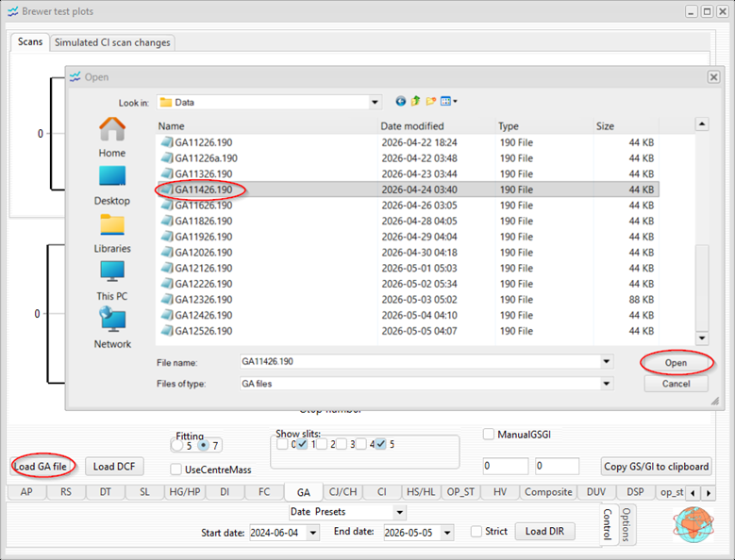Toggle Show slits checkbox 2
The width and height of the screenshot is (735, 560).
(322, 444)
